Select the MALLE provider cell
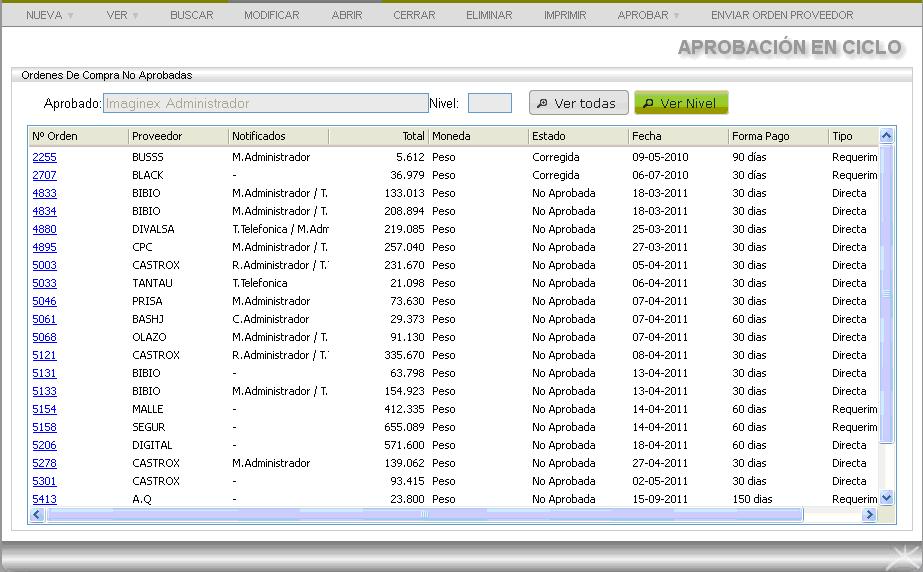Screen dimensions: 923x572 click(x=148, y=409)
